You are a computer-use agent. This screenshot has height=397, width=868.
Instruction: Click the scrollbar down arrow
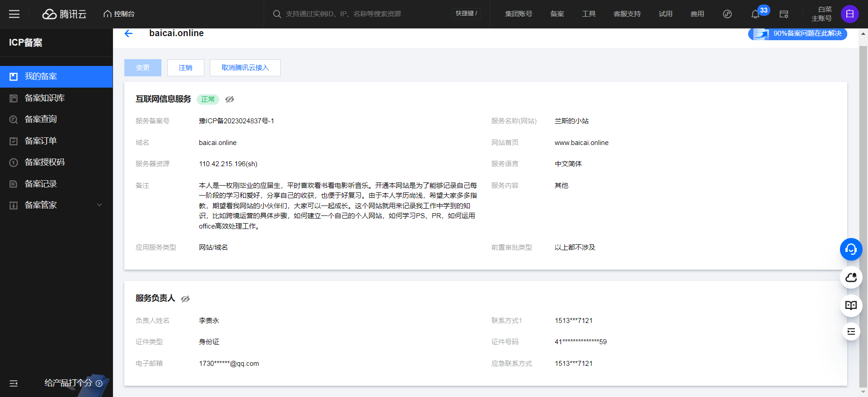(863, 392)
